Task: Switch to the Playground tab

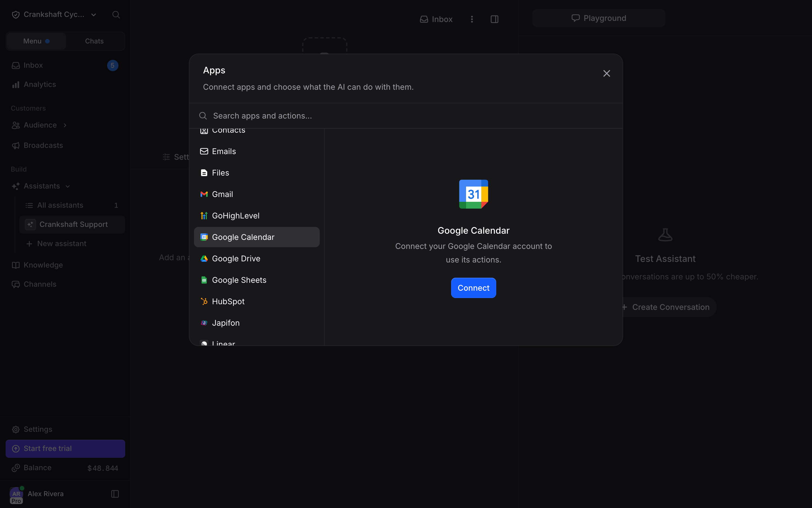Action: tap(599, 18)
